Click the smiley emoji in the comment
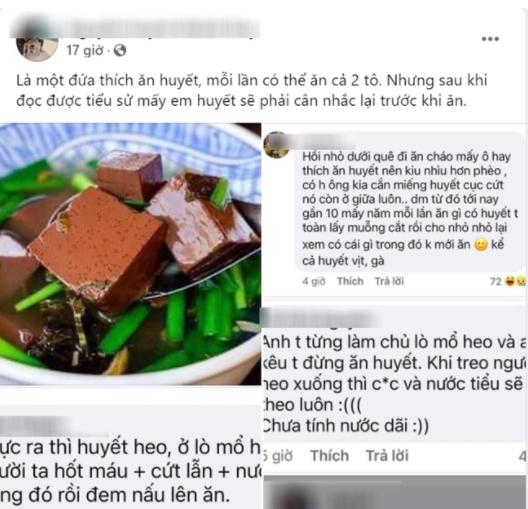The width and height of the screenshot is (528, 509). coord(481,245)
